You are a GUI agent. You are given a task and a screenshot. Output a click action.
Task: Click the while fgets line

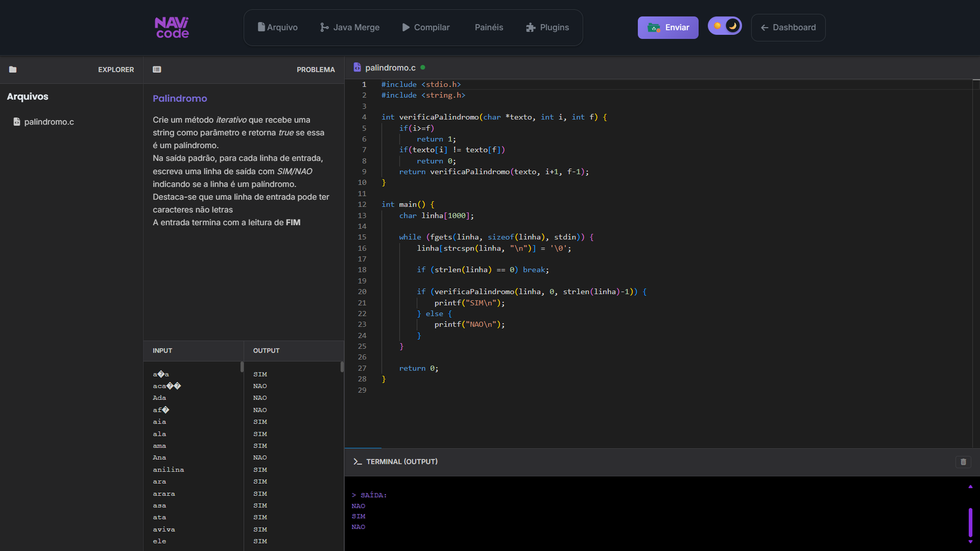click(x=496, y=237)
